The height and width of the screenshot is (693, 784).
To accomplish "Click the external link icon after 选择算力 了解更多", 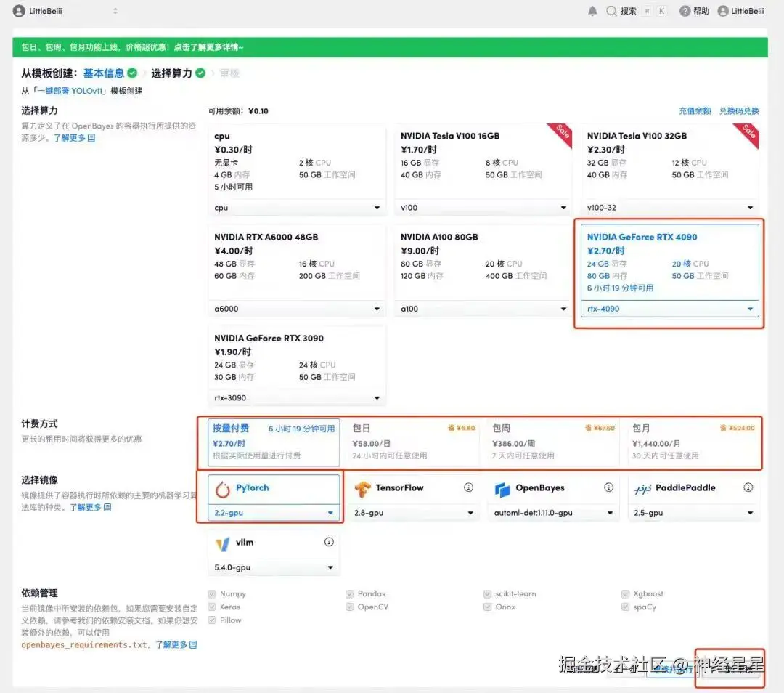I will pyautogui.click(x=91, y=137).
